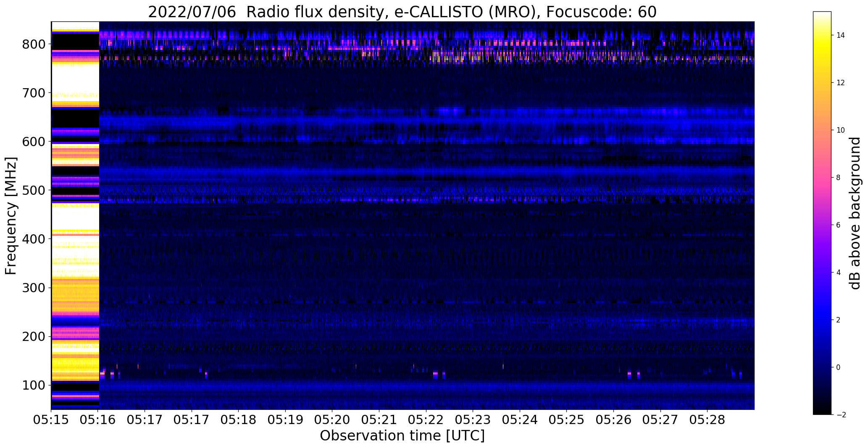Click the 05:20 time tick label

pos(332,420)
